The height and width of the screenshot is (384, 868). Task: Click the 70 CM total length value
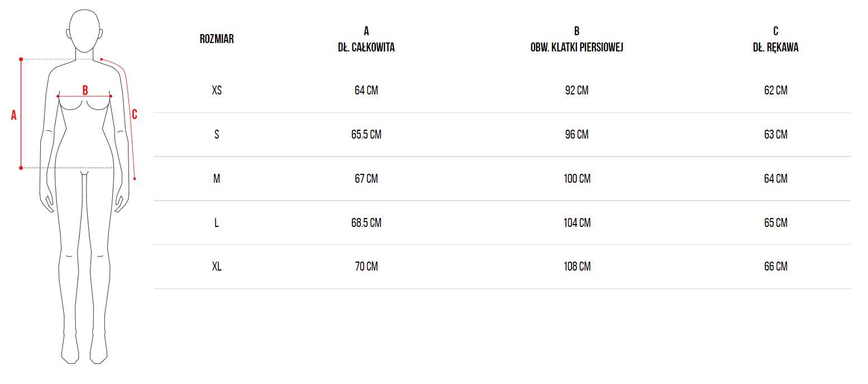(366, 267)
